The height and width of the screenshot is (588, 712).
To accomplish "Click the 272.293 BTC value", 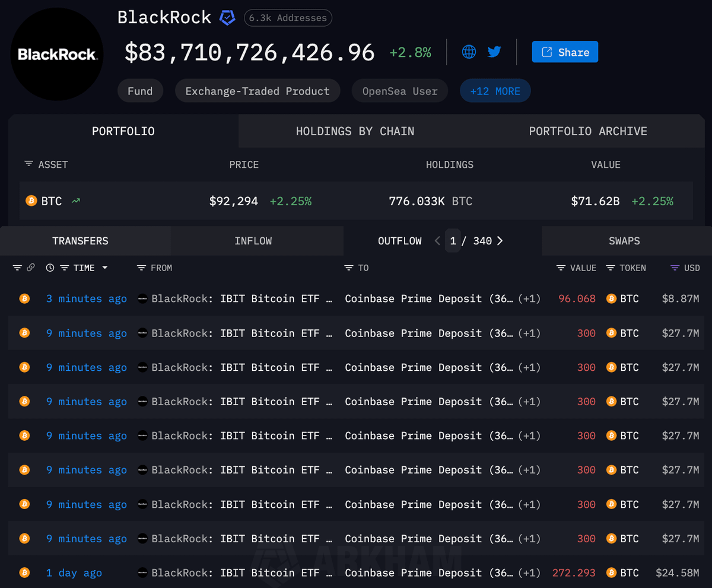I will pos(574,573).
